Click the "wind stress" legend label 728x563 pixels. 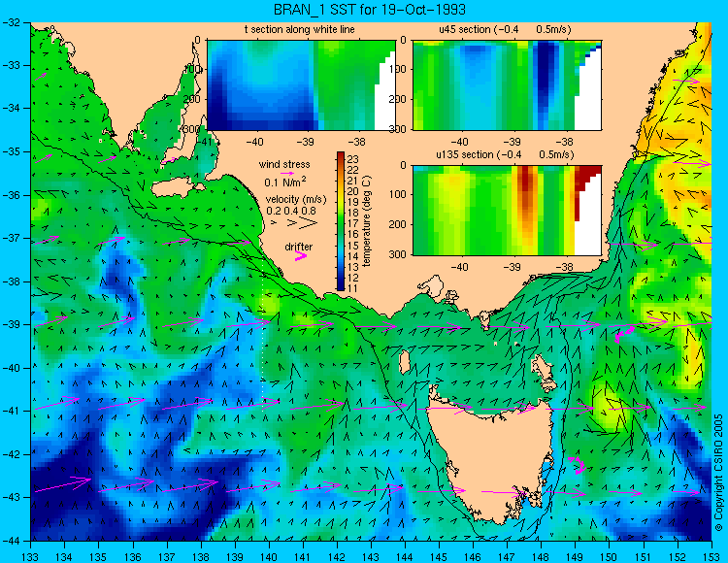[284, 164]
